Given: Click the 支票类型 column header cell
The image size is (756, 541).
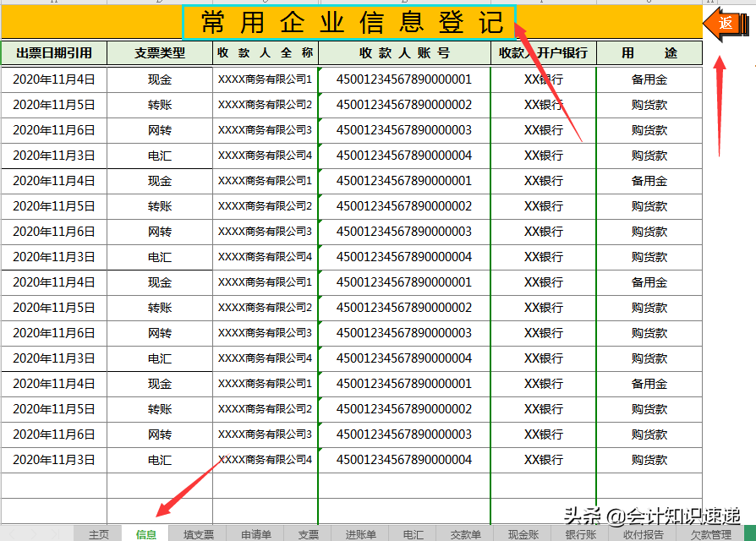Looking at the screenshot, I should [159, 52].
